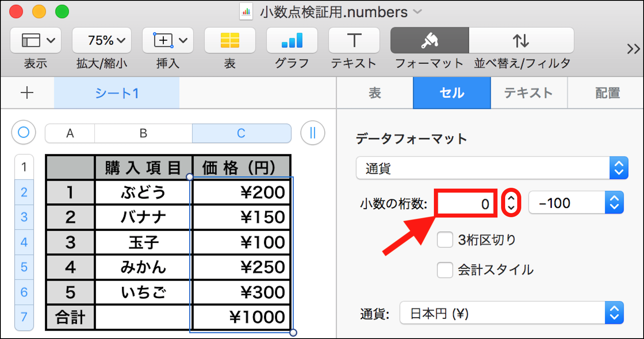Viewport: 644px width, 339px height.
Task: Show more toolbar items via the overflow chevrons
Action: (633, 49)
